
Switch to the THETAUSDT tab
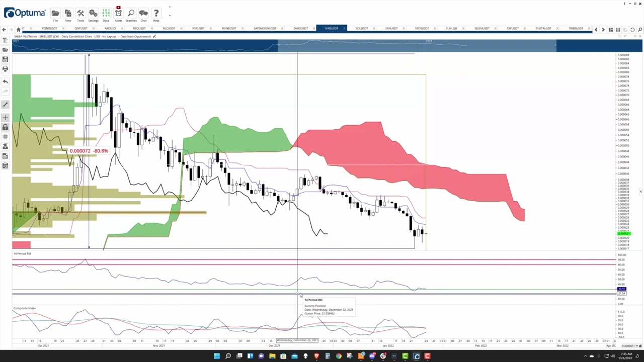pyautogui.click(x=543, y=29)
